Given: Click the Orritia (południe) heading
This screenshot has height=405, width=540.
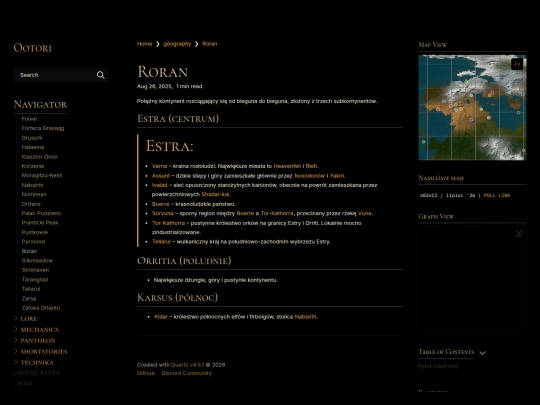Looking at the screenshot, I should point(184,261).
